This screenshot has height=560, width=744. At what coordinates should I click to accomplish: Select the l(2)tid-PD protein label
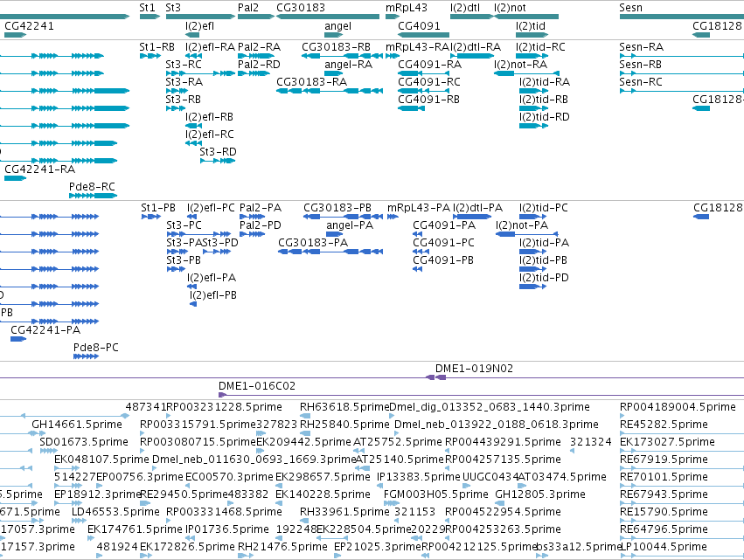point(544,278)
